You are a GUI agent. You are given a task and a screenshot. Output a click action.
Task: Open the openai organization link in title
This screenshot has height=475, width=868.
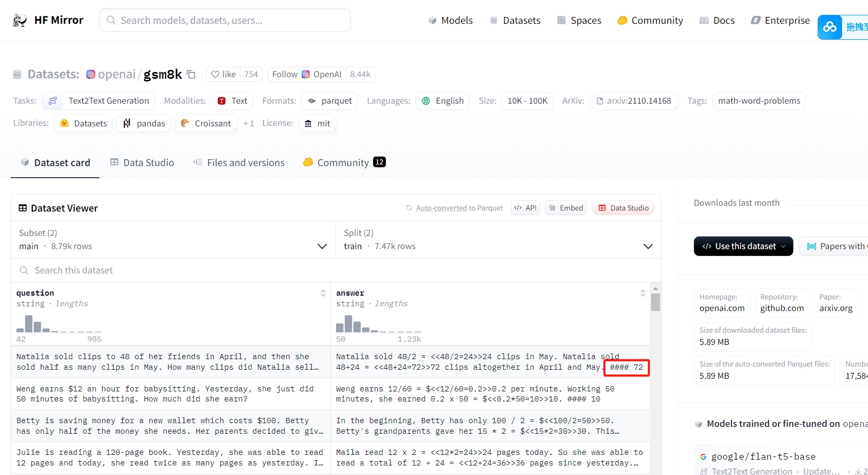point(116,75)
